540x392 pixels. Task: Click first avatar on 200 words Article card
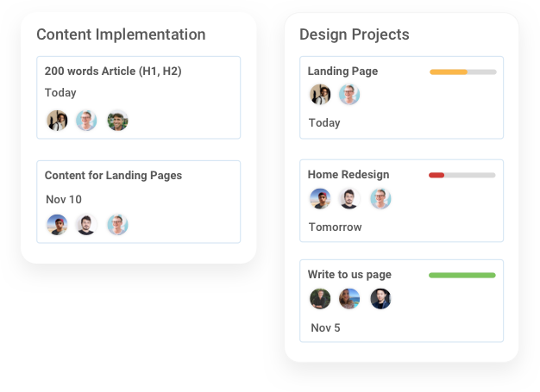[x=57, y=121]
